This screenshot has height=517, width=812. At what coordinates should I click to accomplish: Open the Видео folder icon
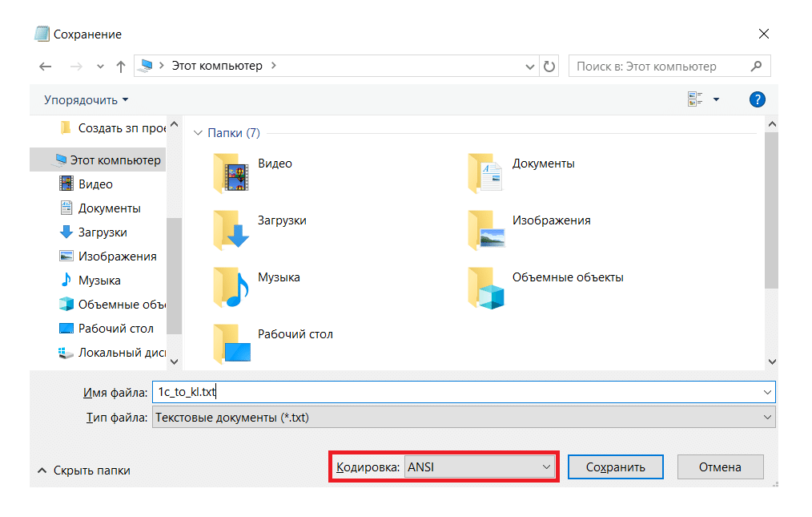coord(232,172)
